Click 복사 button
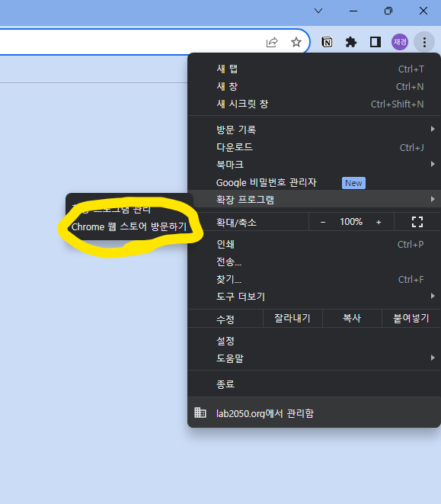The width and height of the screenshot is (441, 504). [352, 319]
